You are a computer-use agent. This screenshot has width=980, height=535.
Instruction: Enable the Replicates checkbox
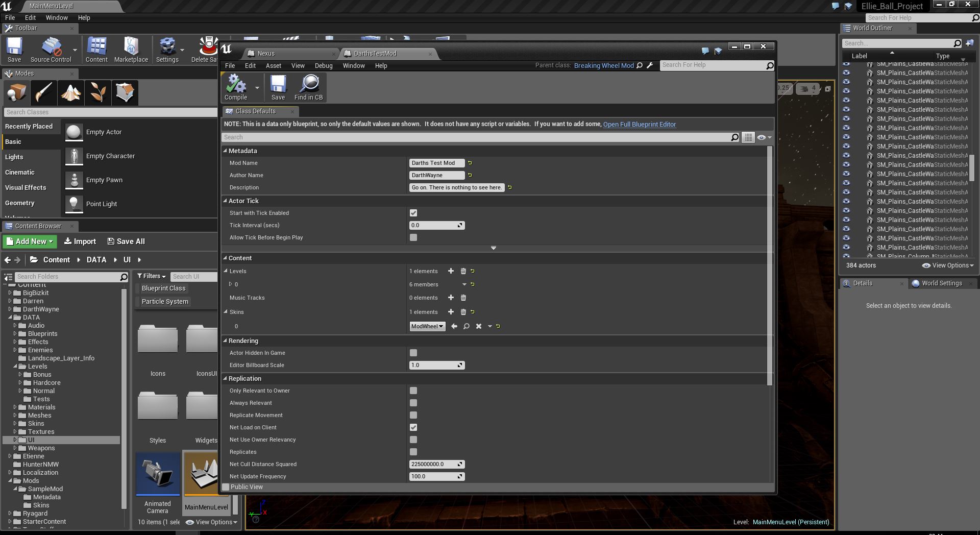tap(413, 452)
